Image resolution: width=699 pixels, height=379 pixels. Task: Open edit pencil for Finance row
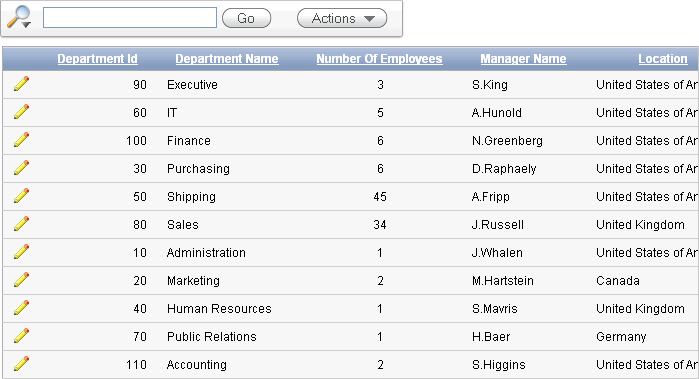21,140
